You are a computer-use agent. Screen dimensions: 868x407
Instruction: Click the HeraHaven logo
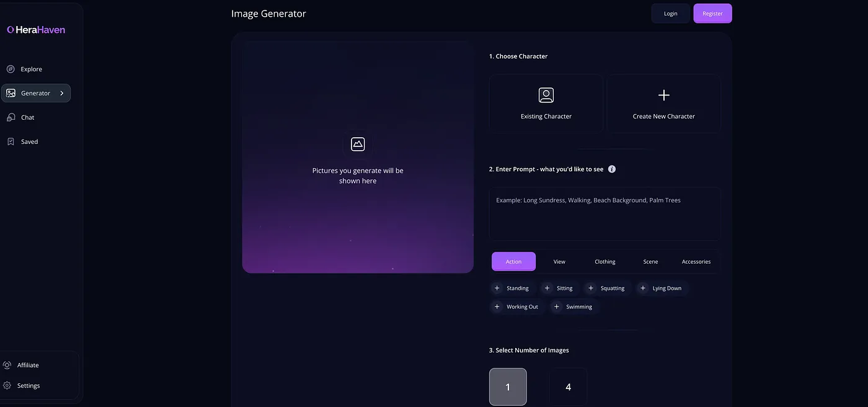click(x=36, y=30)
